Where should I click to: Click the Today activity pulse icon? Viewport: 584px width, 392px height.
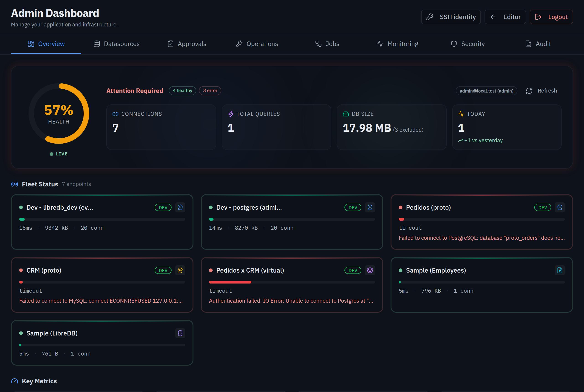tap(461, 114)
